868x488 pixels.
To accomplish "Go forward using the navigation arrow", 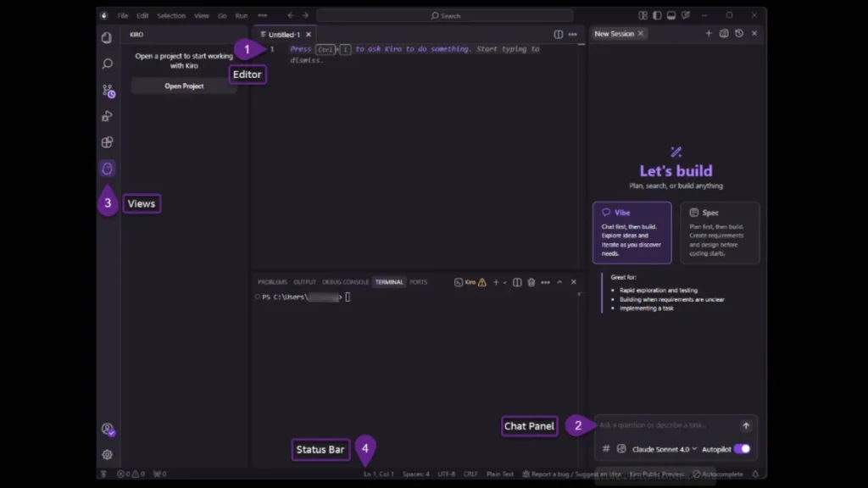I will click(305, 15).
